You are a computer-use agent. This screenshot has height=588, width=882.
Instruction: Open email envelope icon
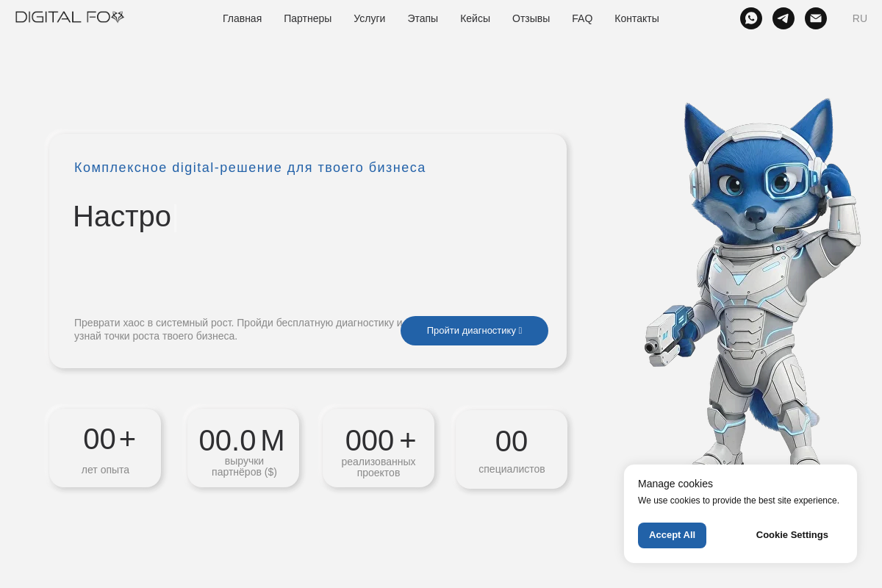[x=816, y=18]
